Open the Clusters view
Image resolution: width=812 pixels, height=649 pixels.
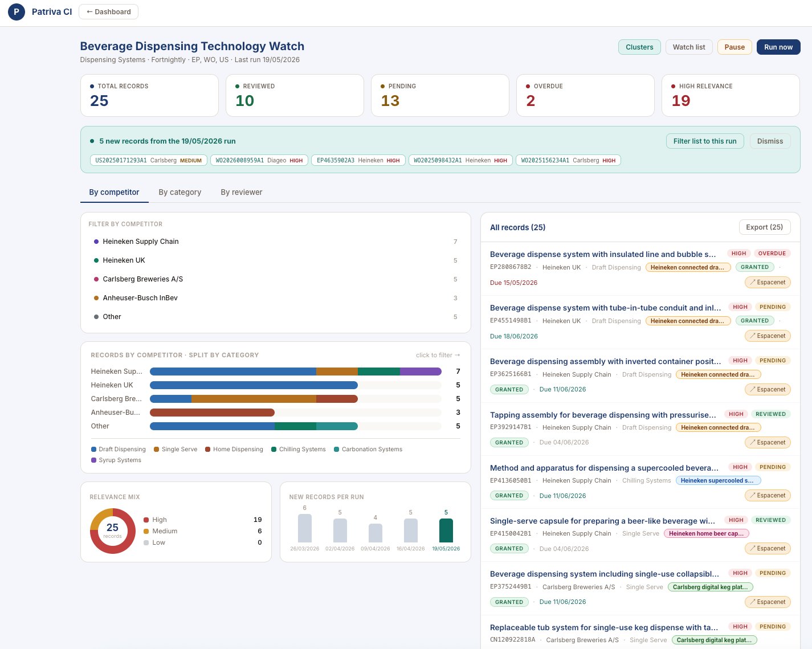[639, 47]
